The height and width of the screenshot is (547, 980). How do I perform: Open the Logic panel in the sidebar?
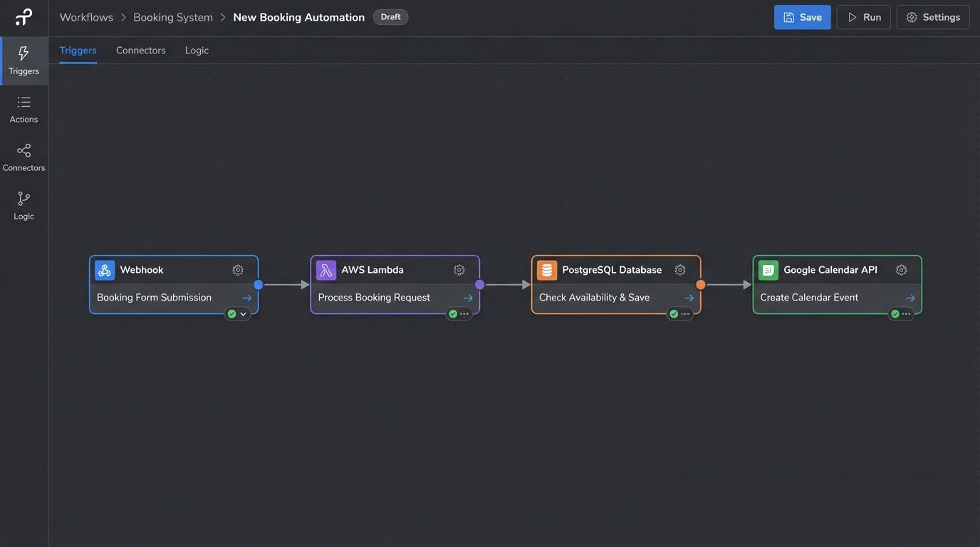click(24, 204)
